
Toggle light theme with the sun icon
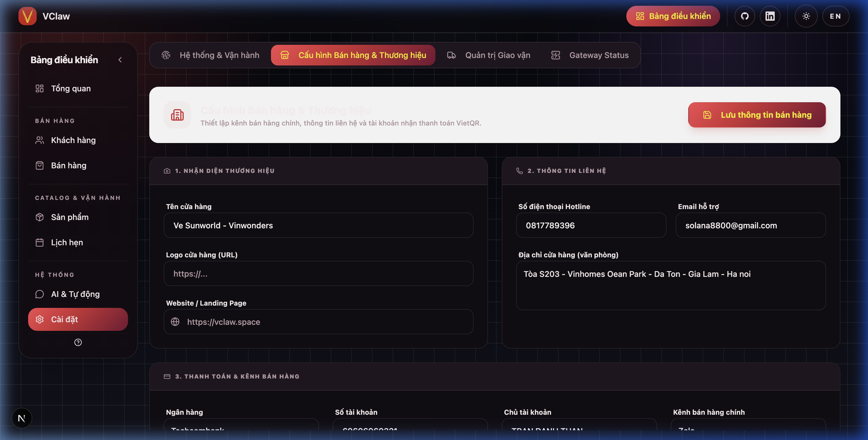tap(806, 16)
